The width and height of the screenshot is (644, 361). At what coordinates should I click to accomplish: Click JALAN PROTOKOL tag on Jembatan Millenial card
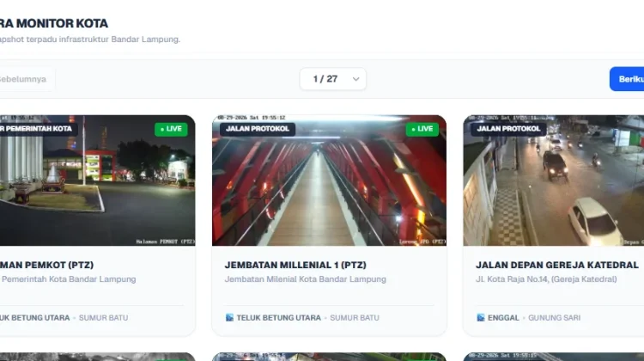click(x=258, y=129)
